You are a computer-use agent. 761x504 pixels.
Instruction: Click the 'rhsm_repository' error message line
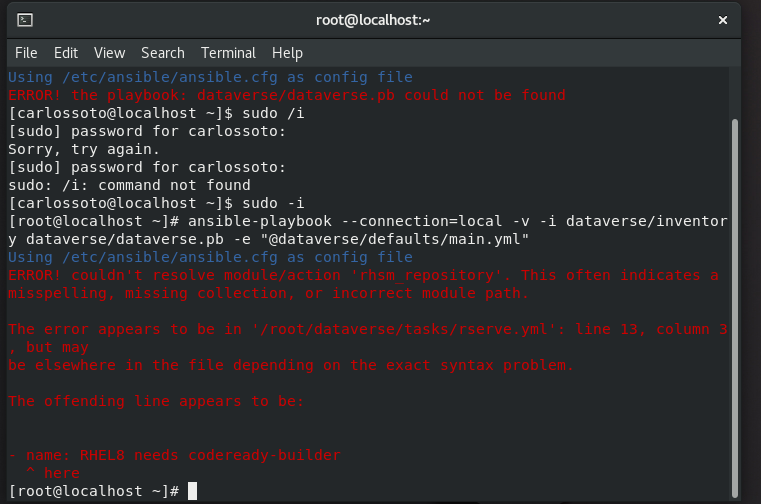click(x=362, y=275)
